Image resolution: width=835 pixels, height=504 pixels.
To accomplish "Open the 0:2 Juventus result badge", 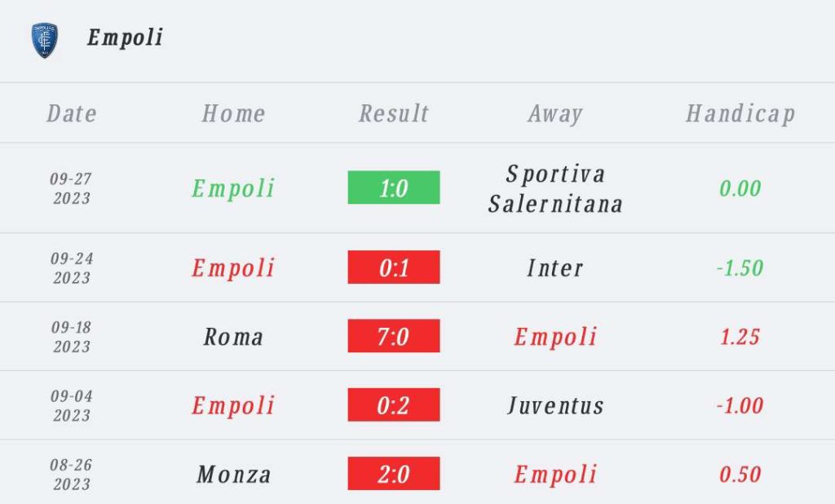I will pyautogui.click(x=394, y=405).
